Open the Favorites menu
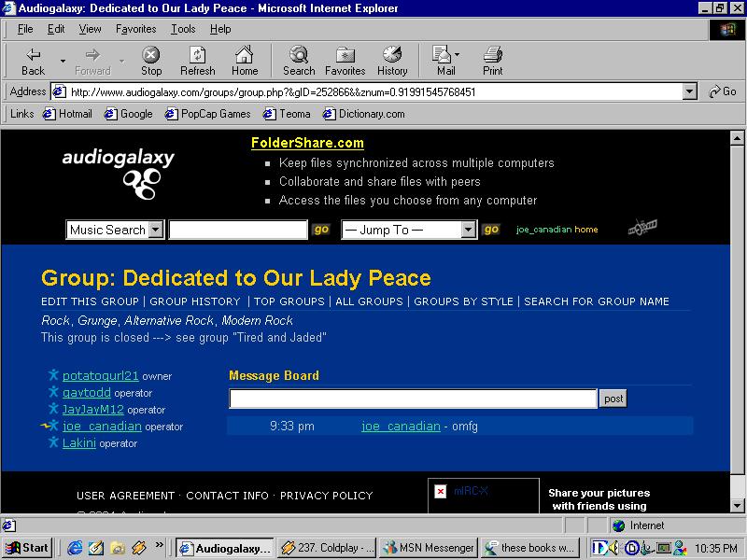 pyautogui.click(x=135, y=29)
